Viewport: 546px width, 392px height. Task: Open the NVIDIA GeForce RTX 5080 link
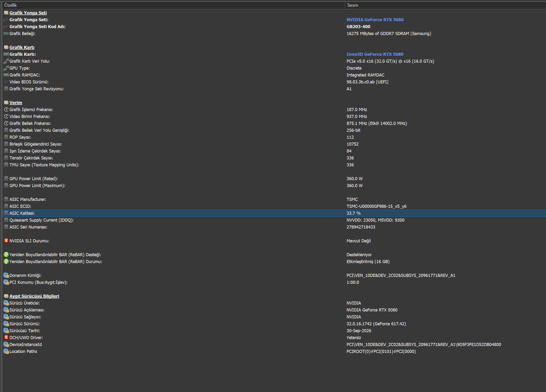(375, 20)
